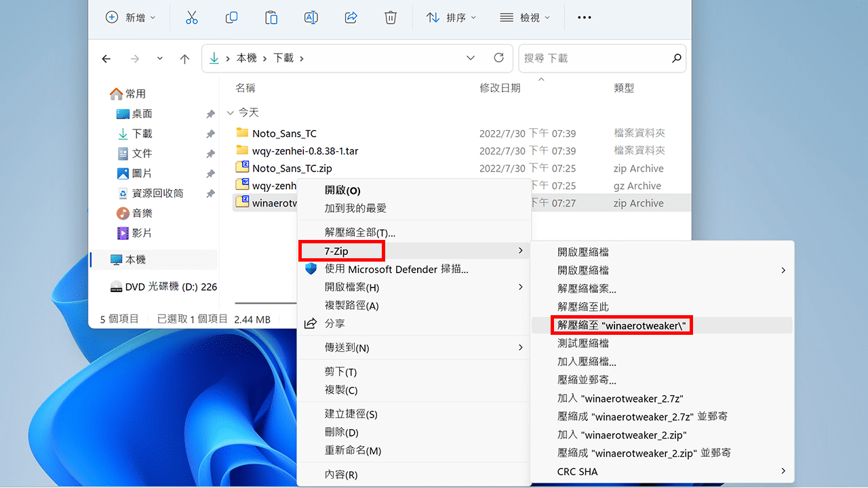Image resolution: width=868 pixels, height=488 pixels.
Task: Click 下載 in the address breadcrumb
Action: [x=285, y=58]
